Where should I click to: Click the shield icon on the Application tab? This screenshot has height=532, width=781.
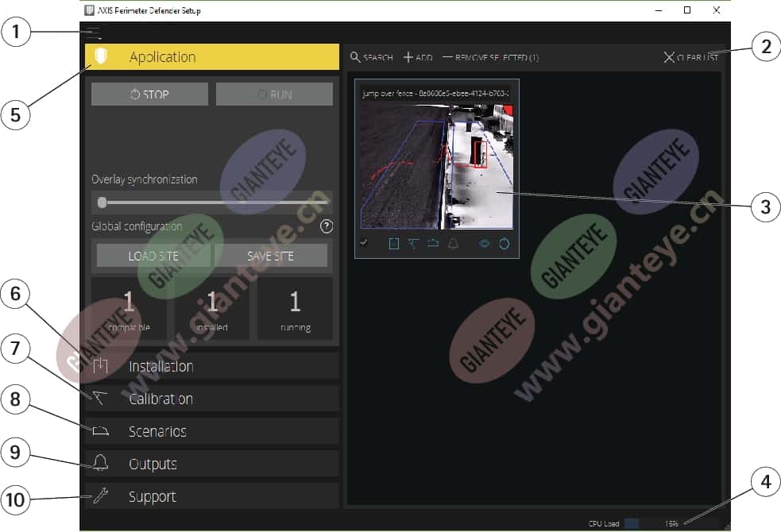101,56
